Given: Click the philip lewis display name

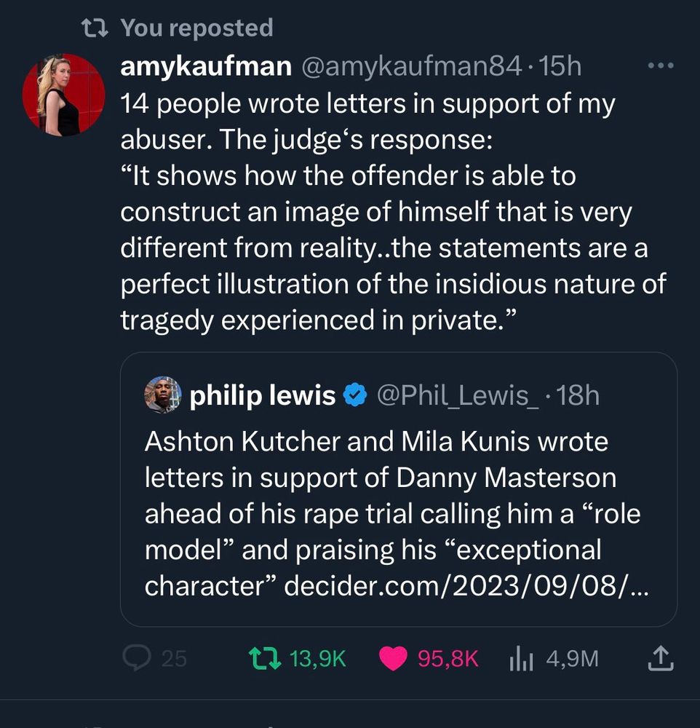Looking at the screenshot, I should coord(262,396).
